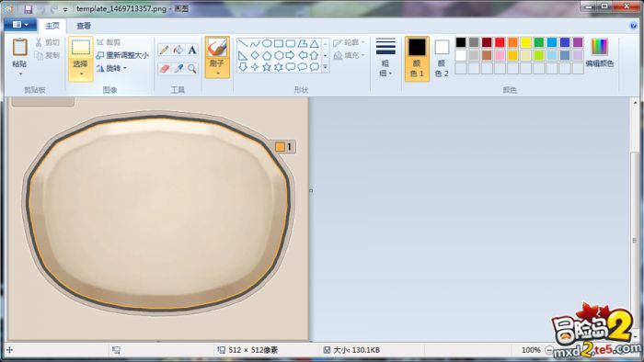Open the Brushes dropdown arrow
The height and width of the screenshot is (362, 644).
tap(217, 74)
